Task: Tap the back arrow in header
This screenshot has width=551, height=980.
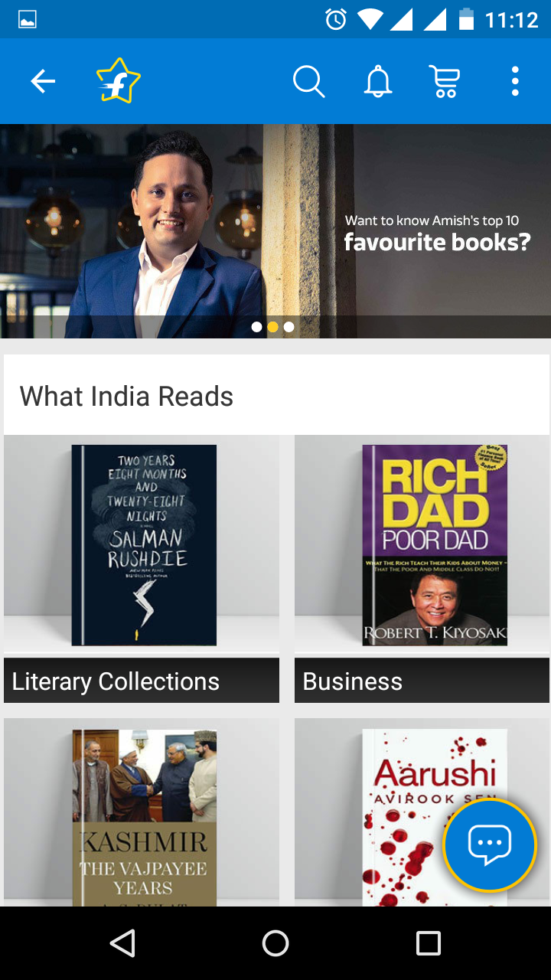Action: pyautogui.click(x=43, y=81)
